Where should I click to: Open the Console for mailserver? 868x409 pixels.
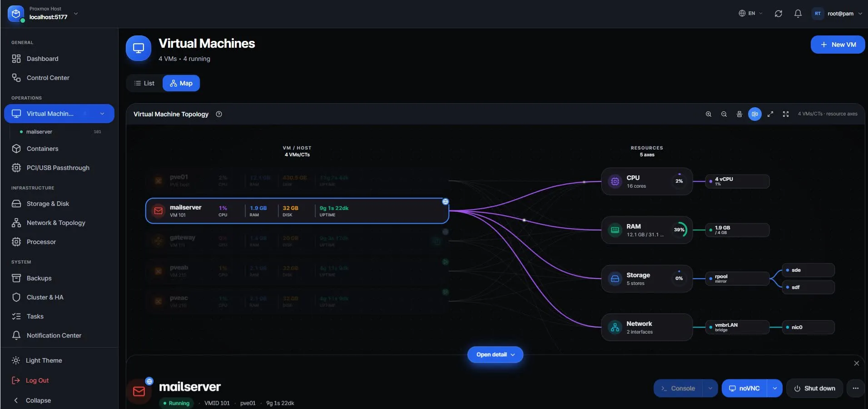pyautogui.click(x=678, y=389)
